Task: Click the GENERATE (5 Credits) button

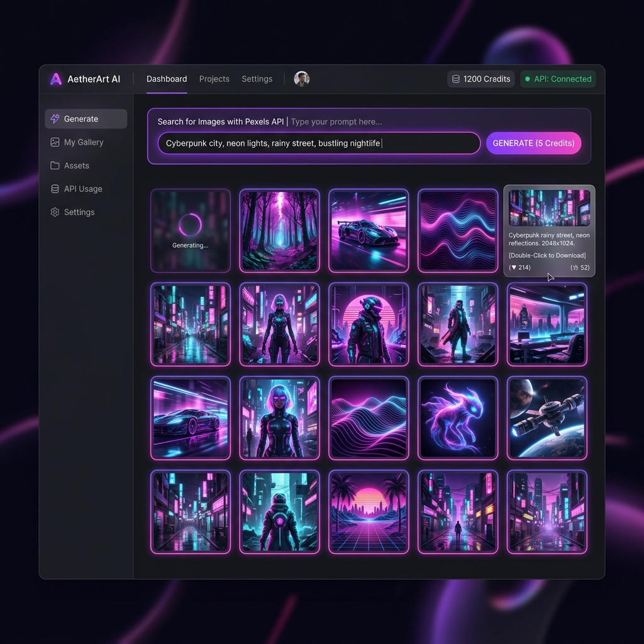Action: coord(533,143)
